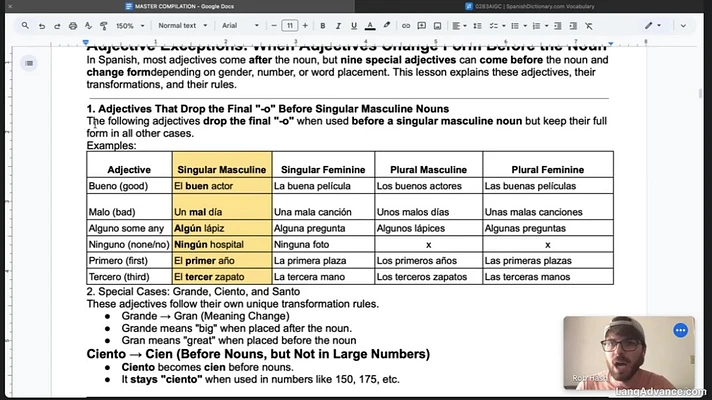This screenshot has height=400, width=712.
Task: Decrease font size with minus button
Action: pos(274,26)
